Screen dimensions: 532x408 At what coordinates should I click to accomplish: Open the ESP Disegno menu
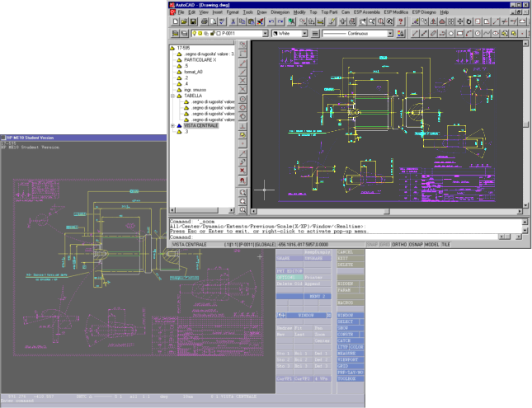423,13
